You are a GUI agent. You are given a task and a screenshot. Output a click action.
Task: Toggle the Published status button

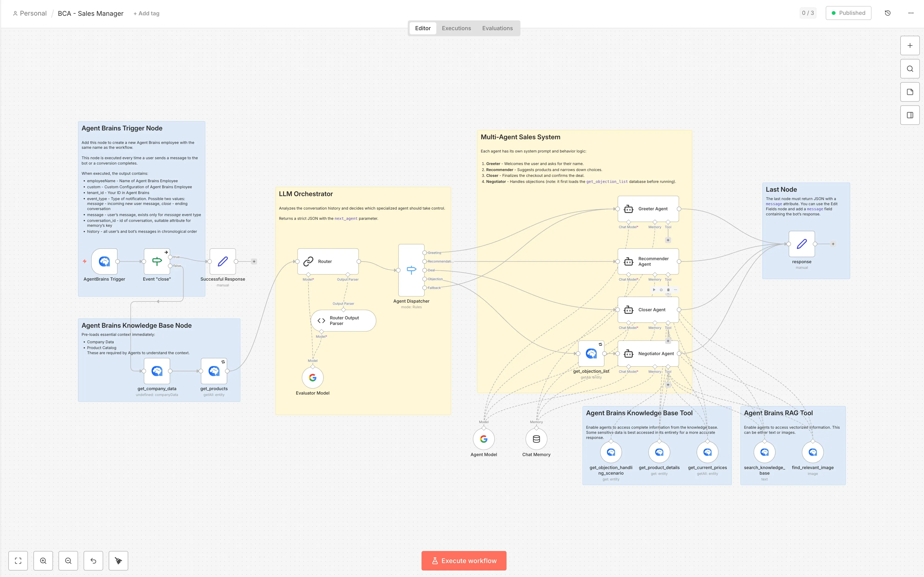click(848, 13)
